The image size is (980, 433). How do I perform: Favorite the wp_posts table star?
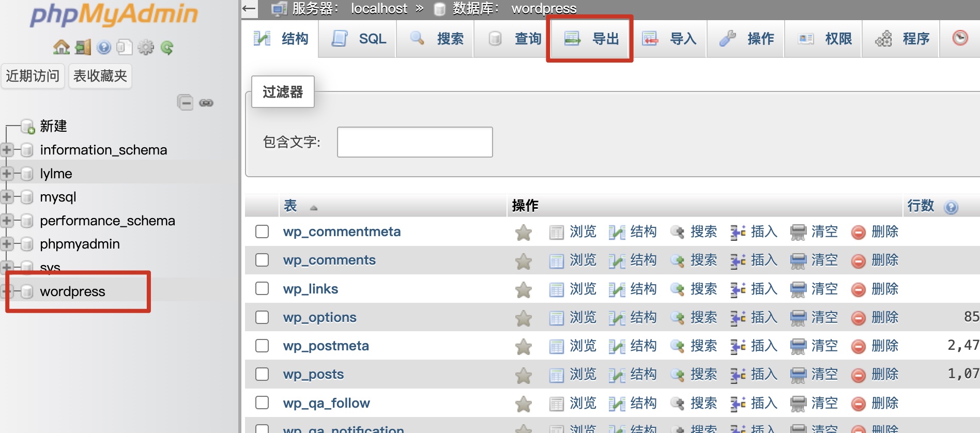click(524, 375)
